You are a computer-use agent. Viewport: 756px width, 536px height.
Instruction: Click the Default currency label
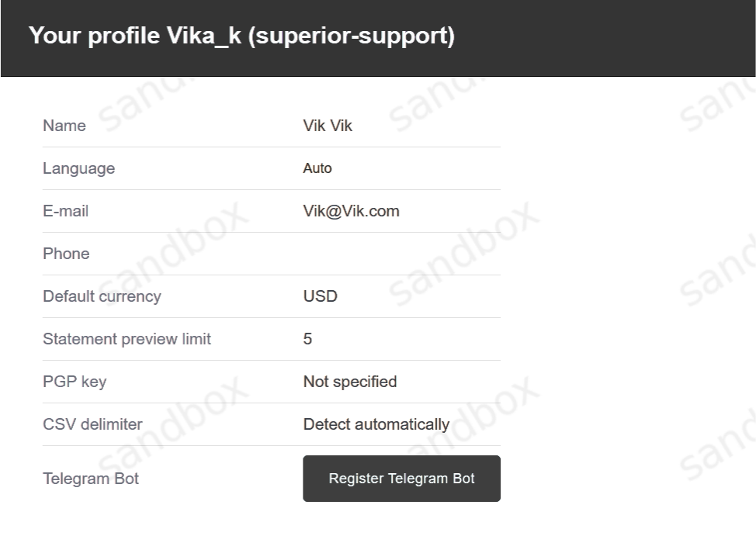(102, 296)
